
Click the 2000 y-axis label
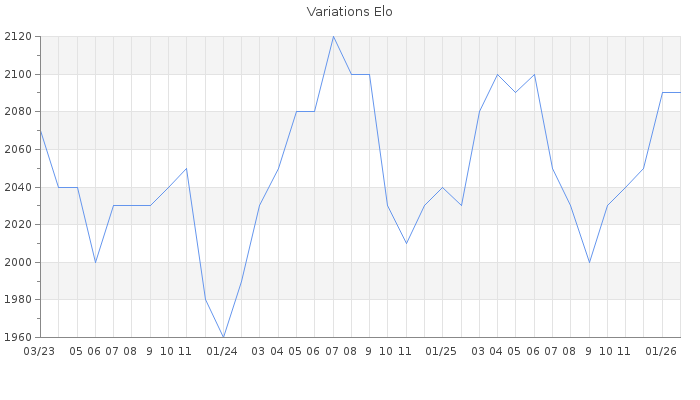point(17,262)
